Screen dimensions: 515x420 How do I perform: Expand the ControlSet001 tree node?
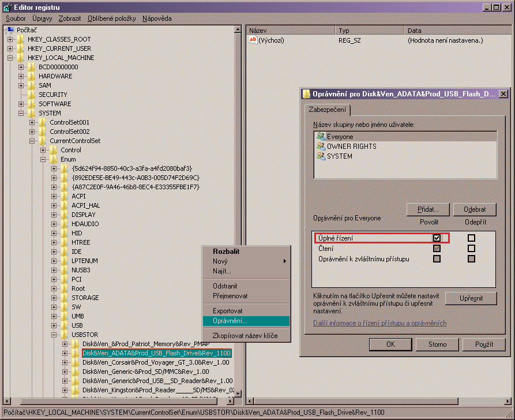32,122
